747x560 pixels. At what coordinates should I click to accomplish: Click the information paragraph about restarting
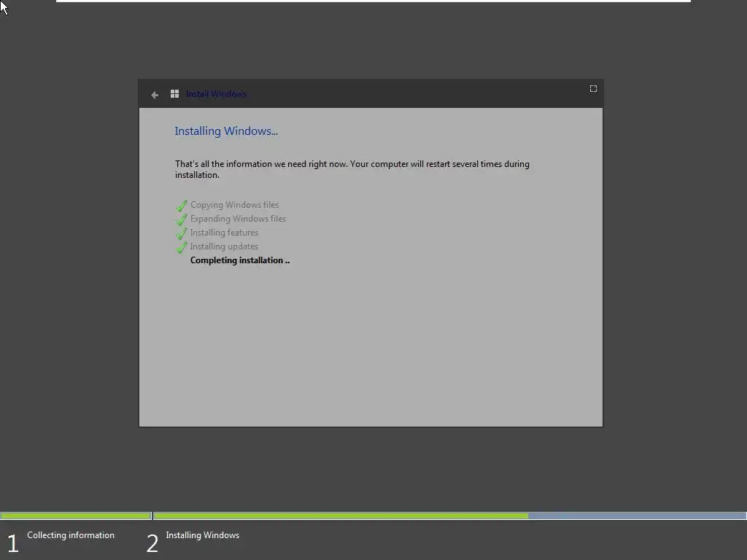352,169
